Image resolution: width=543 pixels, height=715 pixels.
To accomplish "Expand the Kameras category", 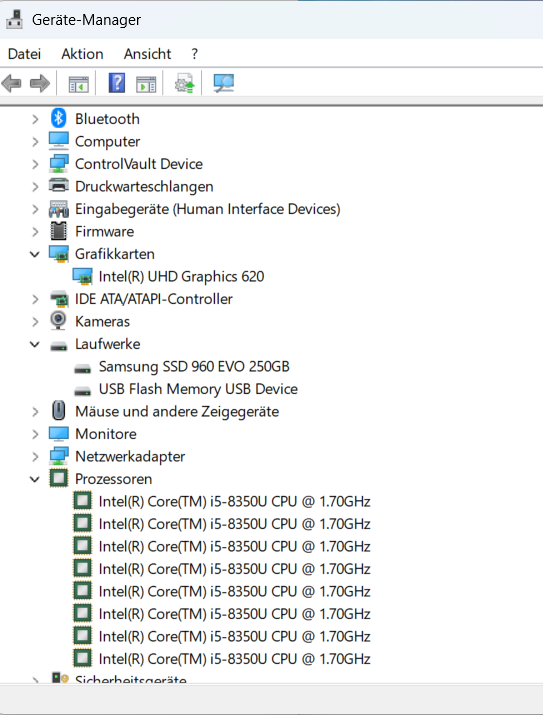I will (x=35, y=321).
